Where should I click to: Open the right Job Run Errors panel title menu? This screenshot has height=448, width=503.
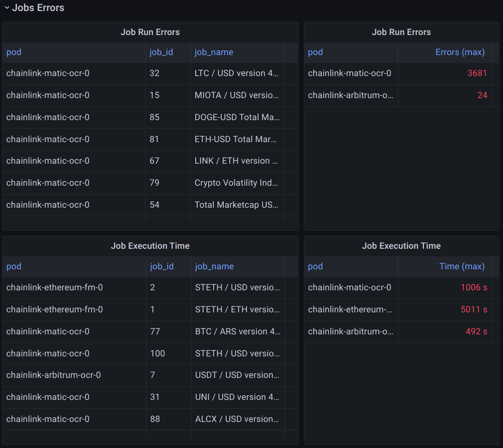click(x=401, y=32)
